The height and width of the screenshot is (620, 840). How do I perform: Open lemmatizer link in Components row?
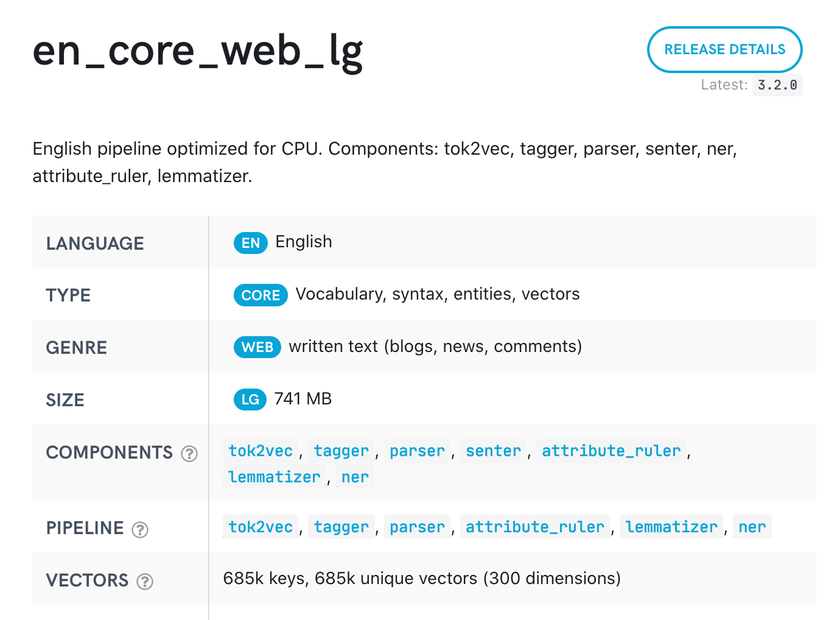click(x=275, y=477)
